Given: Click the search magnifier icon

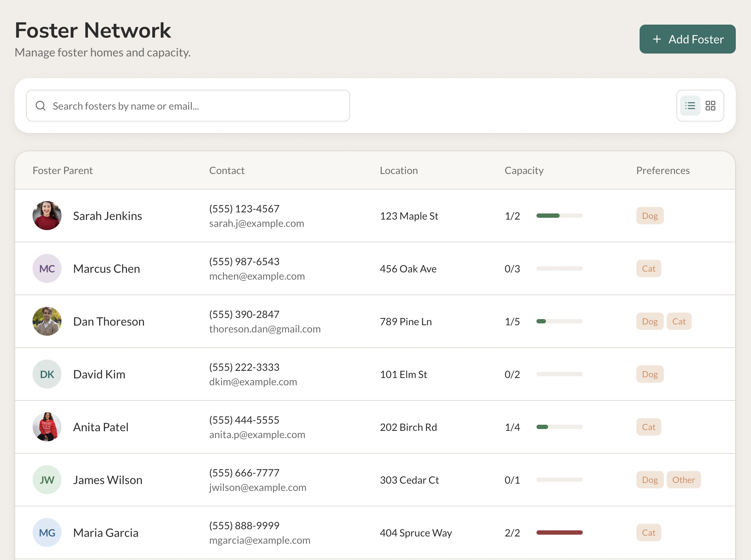Looking at the screenshot, I should [41, 106].
